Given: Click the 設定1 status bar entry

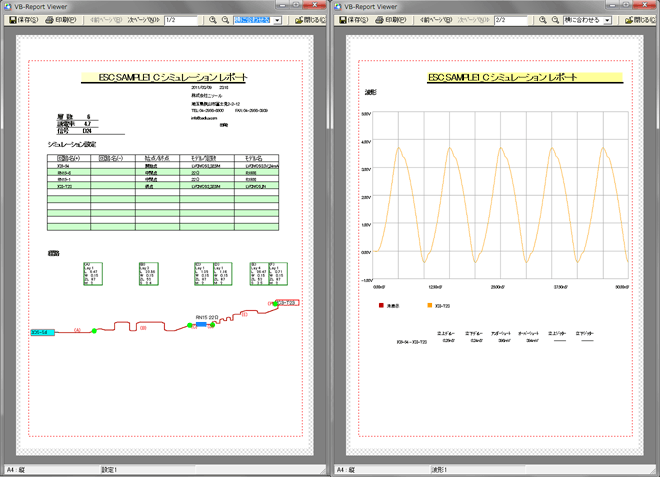Looking at the screenshot, I should coord(109,469).
